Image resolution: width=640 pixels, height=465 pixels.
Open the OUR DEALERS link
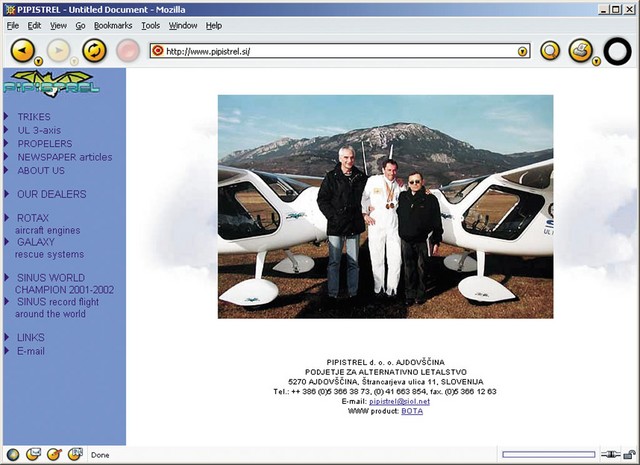coord(51,194)
